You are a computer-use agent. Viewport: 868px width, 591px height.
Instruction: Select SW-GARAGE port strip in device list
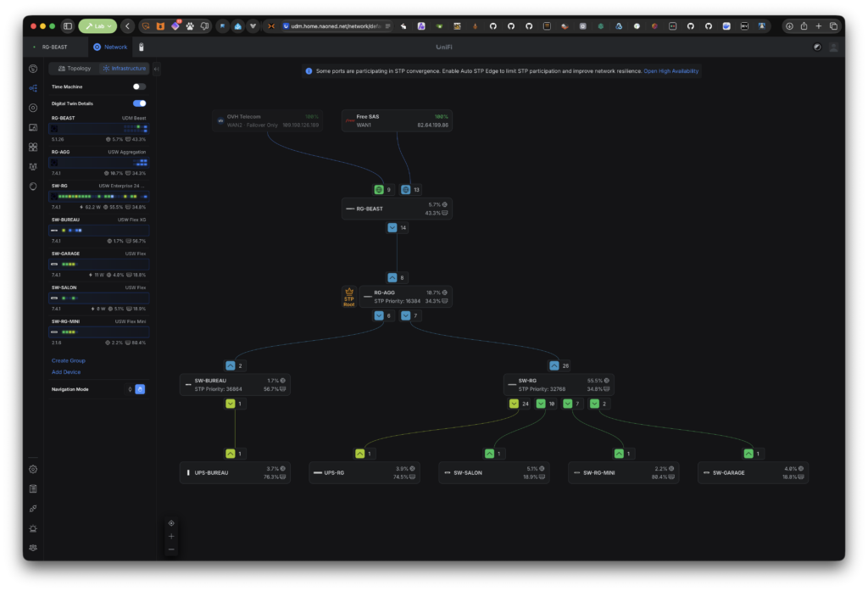point(99,265)
